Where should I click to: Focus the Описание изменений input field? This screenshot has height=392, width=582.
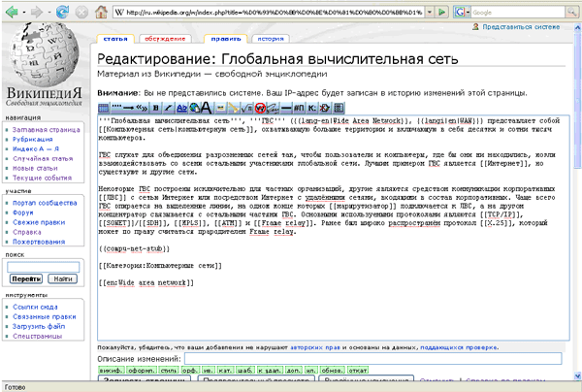pos(373,359)
